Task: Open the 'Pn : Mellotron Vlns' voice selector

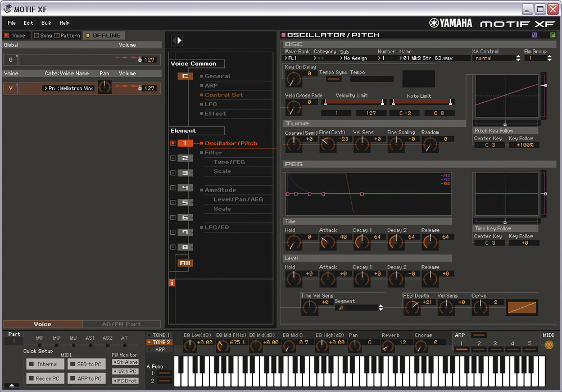Action: 69,88
